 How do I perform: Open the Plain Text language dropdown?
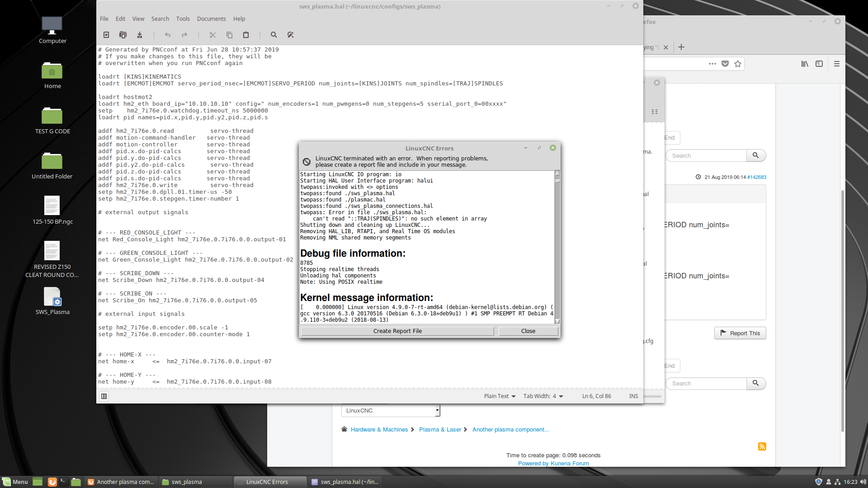pos(500,396)
